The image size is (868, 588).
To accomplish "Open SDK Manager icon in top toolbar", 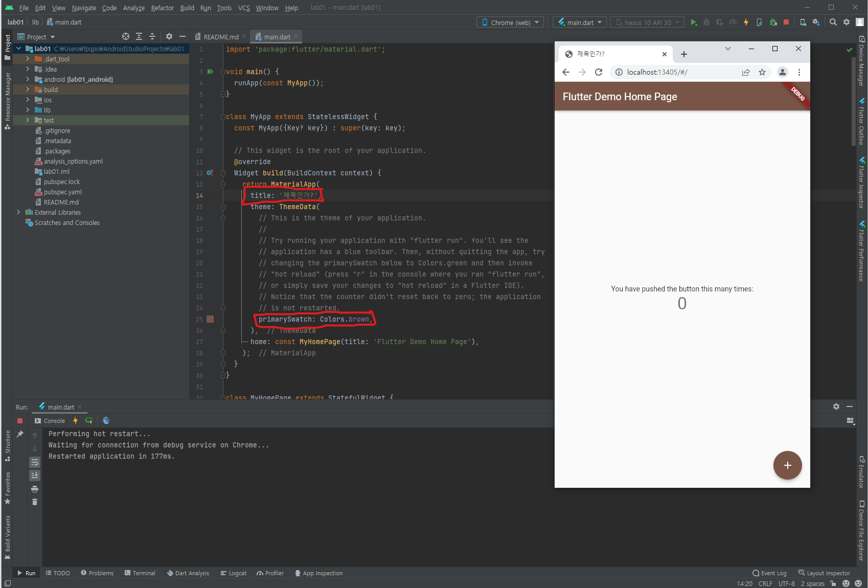I will coord(816,22).
